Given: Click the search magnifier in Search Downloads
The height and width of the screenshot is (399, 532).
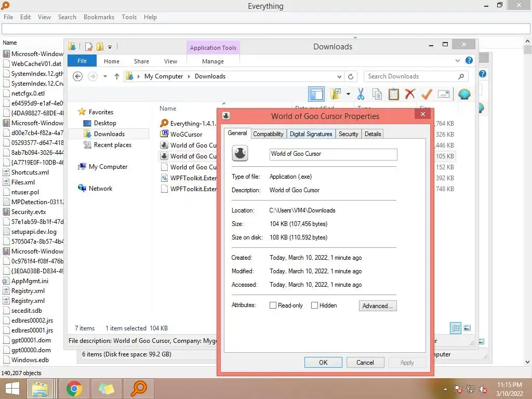Looking at the screenshot, I should [461, 76].
